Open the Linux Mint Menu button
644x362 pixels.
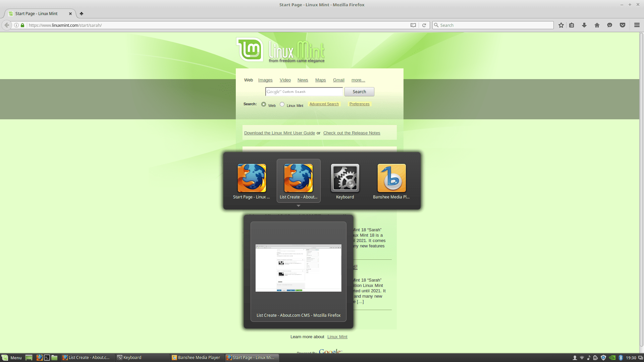tap(12, 358)
